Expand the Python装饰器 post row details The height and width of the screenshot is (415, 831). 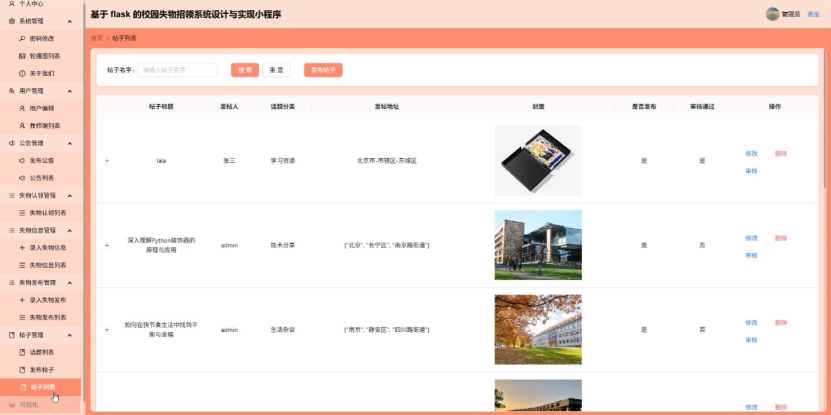pyautogui.click(x=107, y=245)
